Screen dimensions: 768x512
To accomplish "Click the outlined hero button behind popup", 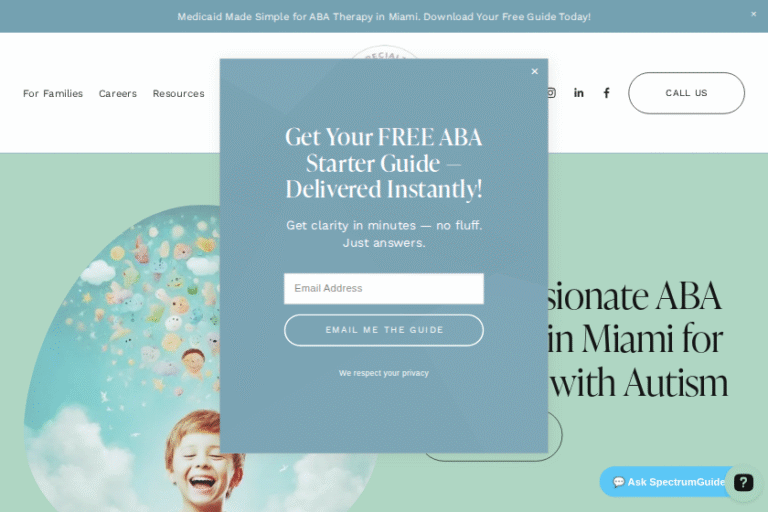I will [555, 436].
